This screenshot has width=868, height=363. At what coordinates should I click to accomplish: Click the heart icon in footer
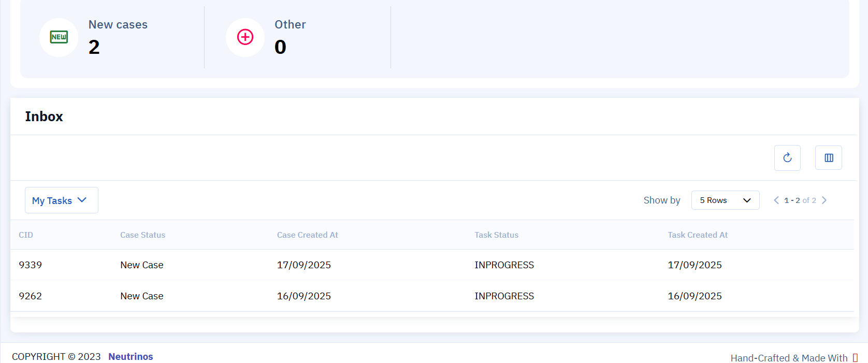point(855,358)
